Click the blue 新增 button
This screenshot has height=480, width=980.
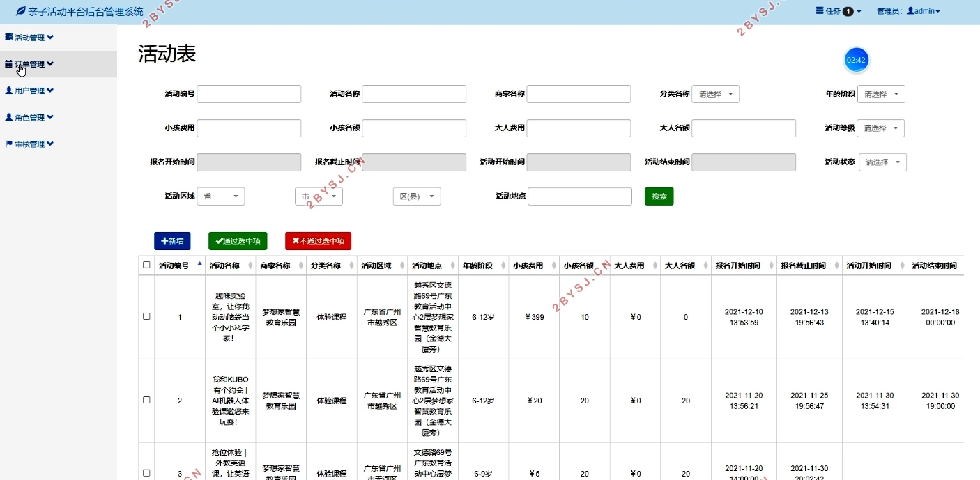pos(172,241)
